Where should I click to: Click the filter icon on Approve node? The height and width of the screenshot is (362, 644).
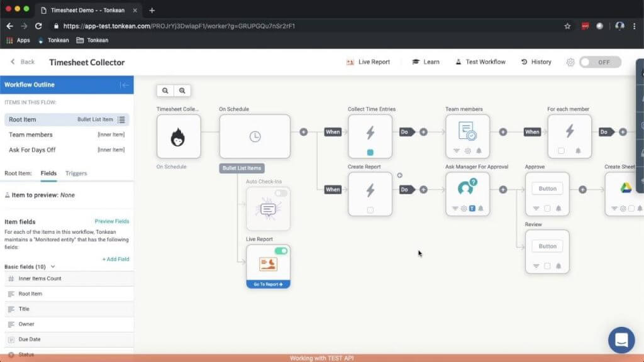[536, 209]
